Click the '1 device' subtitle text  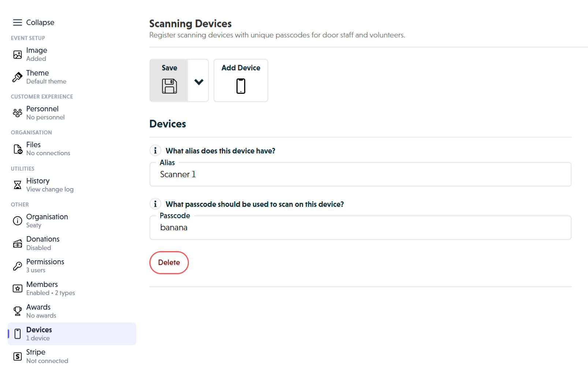coord(38,338)
